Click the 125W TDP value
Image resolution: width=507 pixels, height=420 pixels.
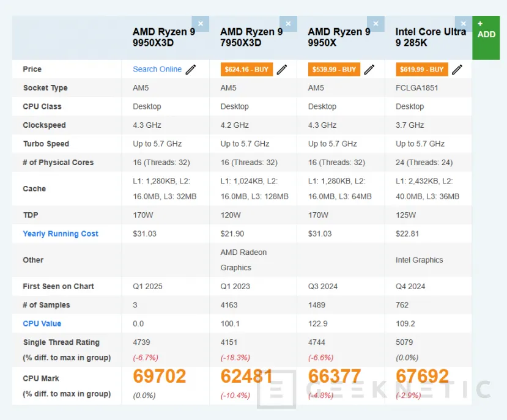(x=406, y=215)
